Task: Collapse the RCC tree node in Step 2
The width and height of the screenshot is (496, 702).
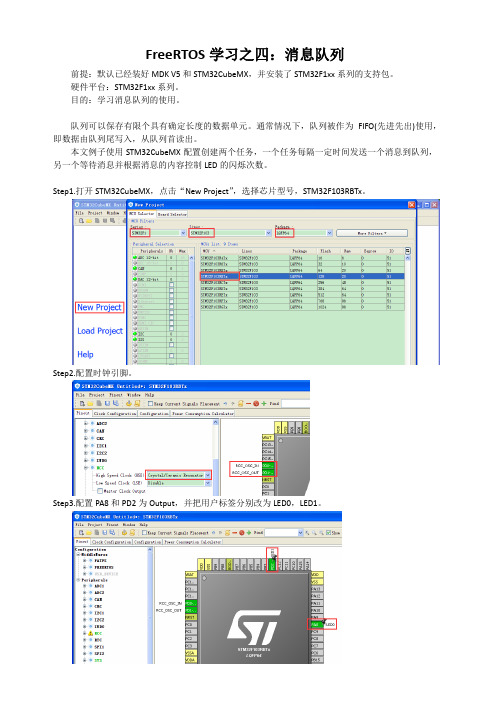Action: point(86,468)
